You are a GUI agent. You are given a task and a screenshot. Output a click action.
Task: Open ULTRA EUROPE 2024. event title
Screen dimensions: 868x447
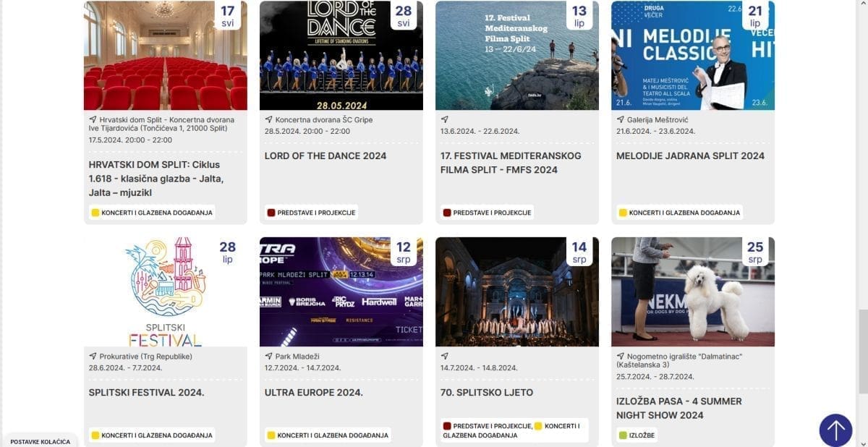point(313,393)
